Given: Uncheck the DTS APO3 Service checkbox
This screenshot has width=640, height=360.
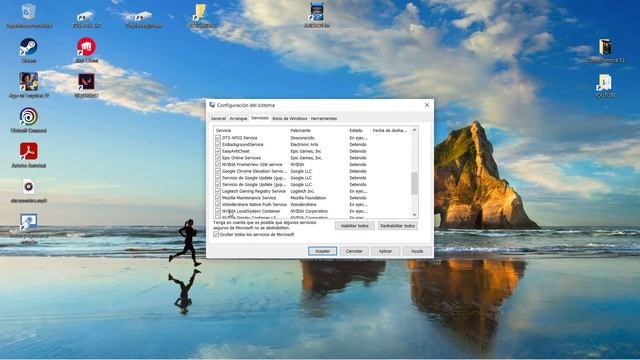Looking at the screenshot, I should tap(218, 138).
